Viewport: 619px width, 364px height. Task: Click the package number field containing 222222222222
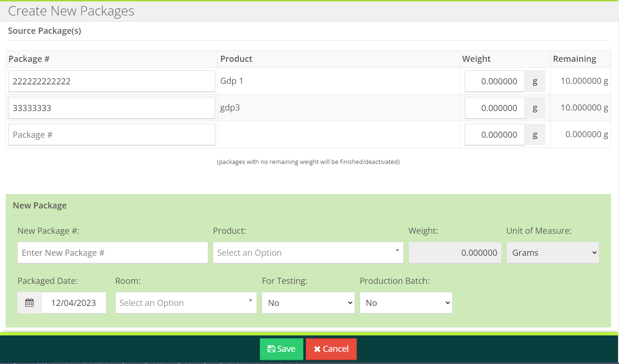pos(112,81)
